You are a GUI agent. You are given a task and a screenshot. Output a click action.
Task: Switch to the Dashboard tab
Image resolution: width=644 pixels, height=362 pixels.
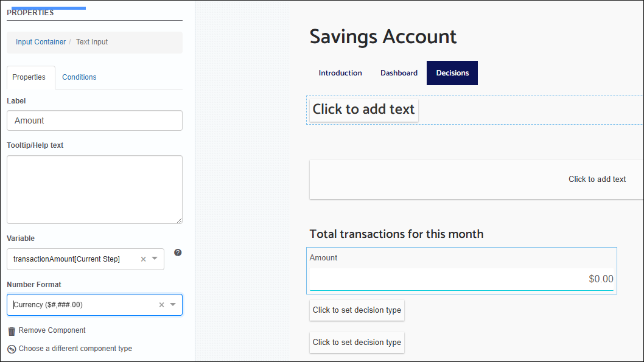pyautogui.click(x=399, y=72)
